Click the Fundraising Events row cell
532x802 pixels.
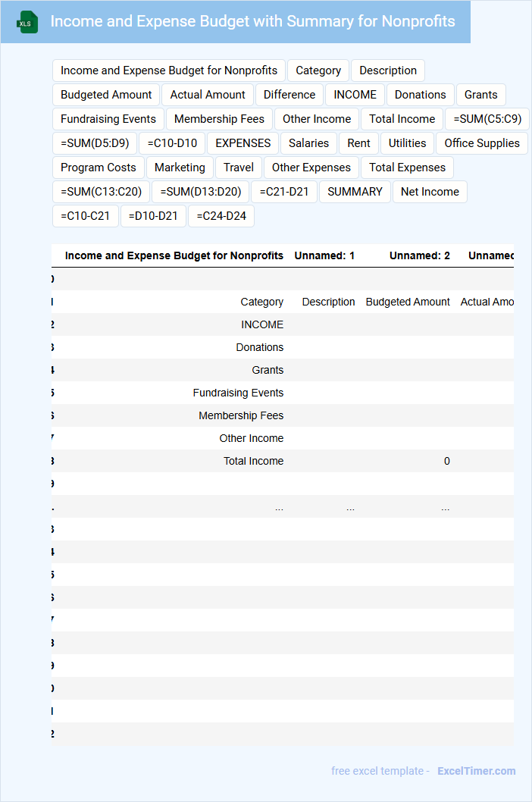tap(238, 393)
